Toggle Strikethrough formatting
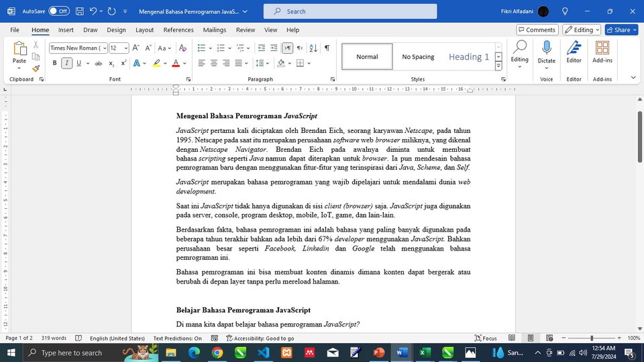The image size is (644, 362). (98, 63)
